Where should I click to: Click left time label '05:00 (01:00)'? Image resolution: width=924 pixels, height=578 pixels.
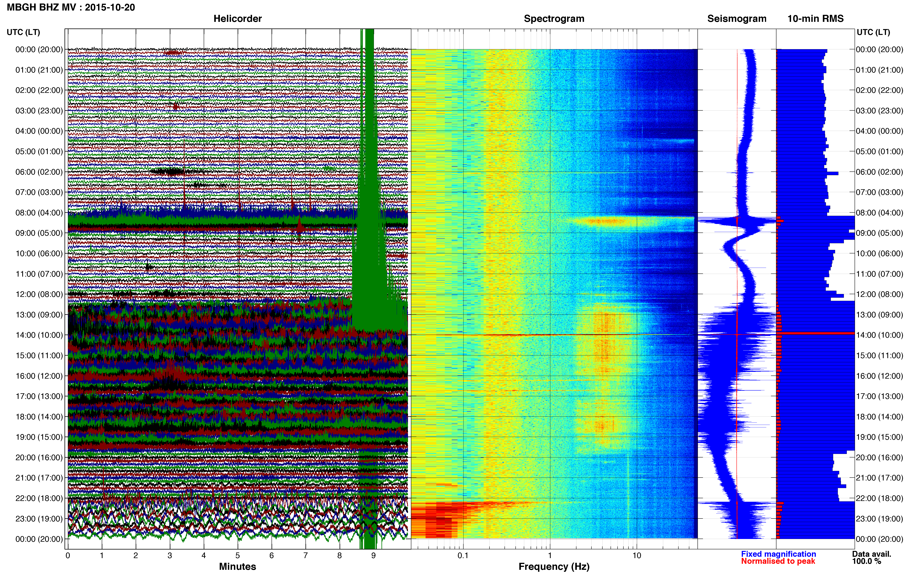click(x=39, y=151)
